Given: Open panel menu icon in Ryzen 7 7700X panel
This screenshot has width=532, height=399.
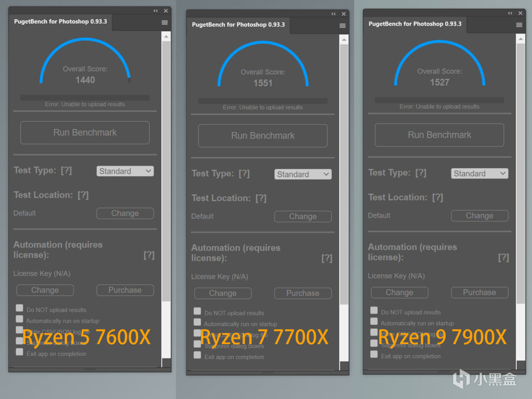Looking at the screenshot, I should coord(343,26).
